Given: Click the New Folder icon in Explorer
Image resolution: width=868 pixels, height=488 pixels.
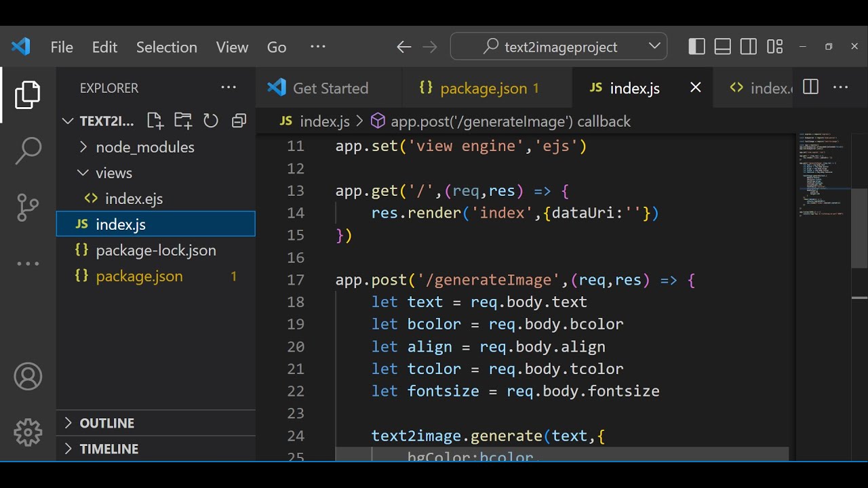Looking at the screenshot, I should pyautogui.click(x=183, y=121).
